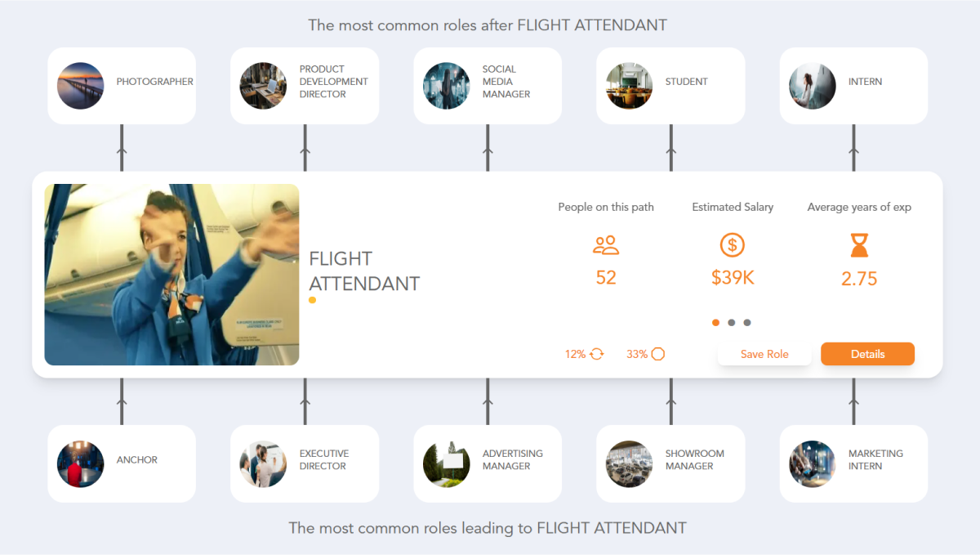
Task: Select the second carousel dot
Action: [x=732, y=322]
